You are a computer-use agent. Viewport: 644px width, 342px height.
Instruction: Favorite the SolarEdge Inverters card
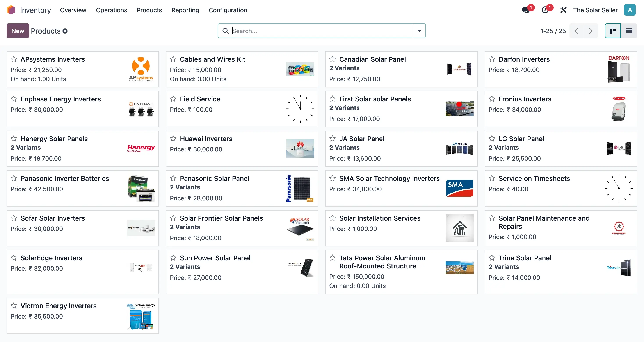tap(14, 258)
